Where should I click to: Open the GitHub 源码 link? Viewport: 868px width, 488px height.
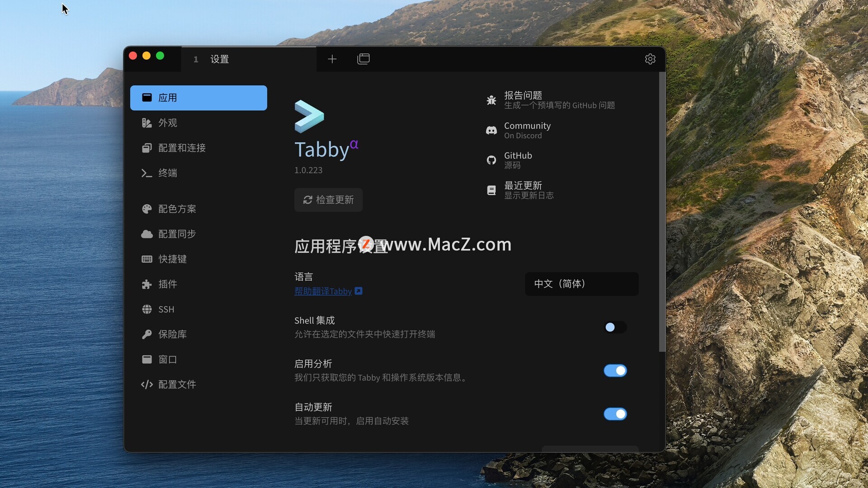[509, 160]
